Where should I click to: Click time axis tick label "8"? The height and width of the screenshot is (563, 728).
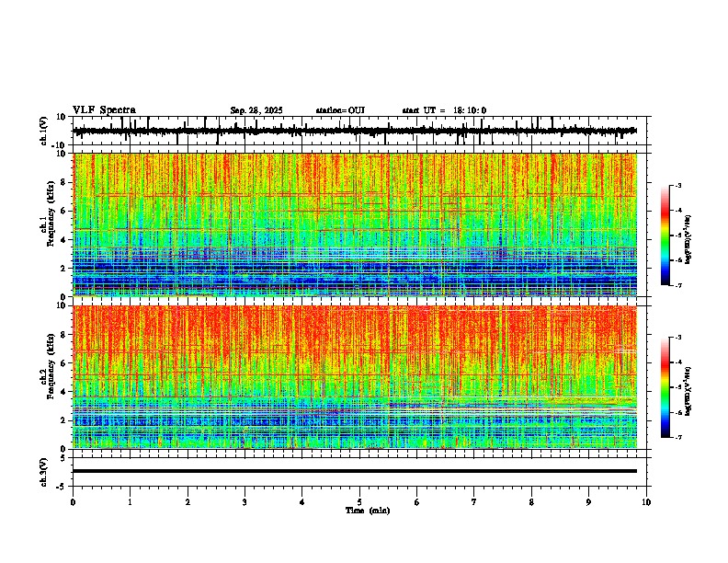click(531, 502)
